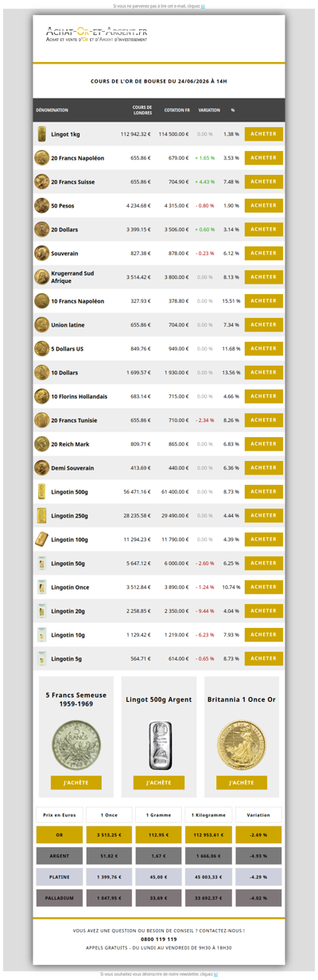Select the 50 Pesos coin image
318x980 pixels.
coord(41,206)
